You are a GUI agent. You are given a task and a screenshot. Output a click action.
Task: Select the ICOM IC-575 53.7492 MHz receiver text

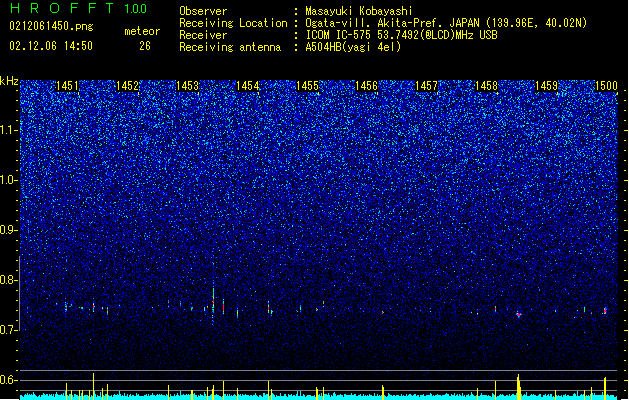[401, 35]
